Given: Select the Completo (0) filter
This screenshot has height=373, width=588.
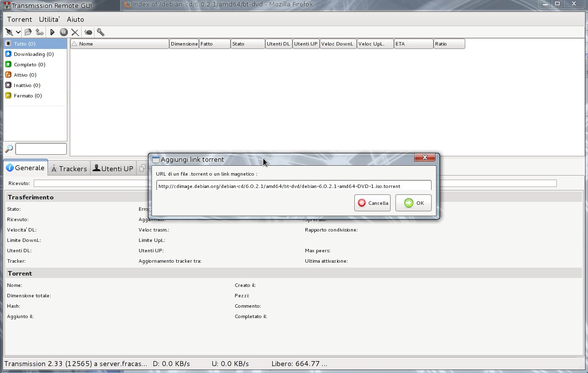Looking at the screenshot, I should 35,64.
